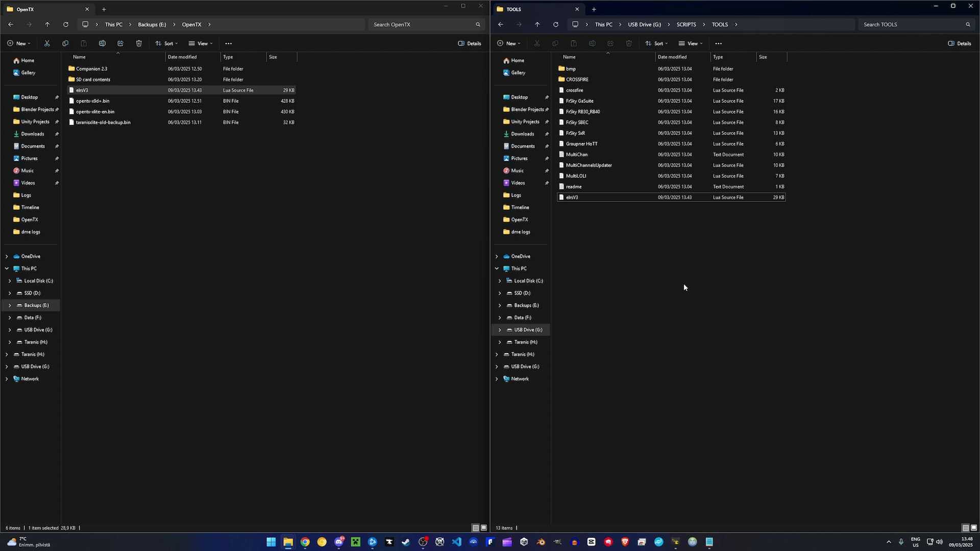
Task: Collapse This PC in TOOLS window sidebar
Action: 497,268
